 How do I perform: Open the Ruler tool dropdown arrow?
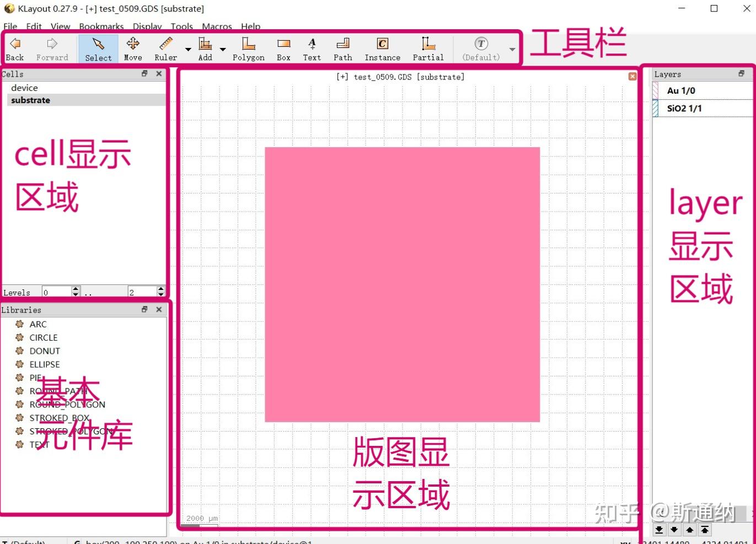click(x=187, y=50)
